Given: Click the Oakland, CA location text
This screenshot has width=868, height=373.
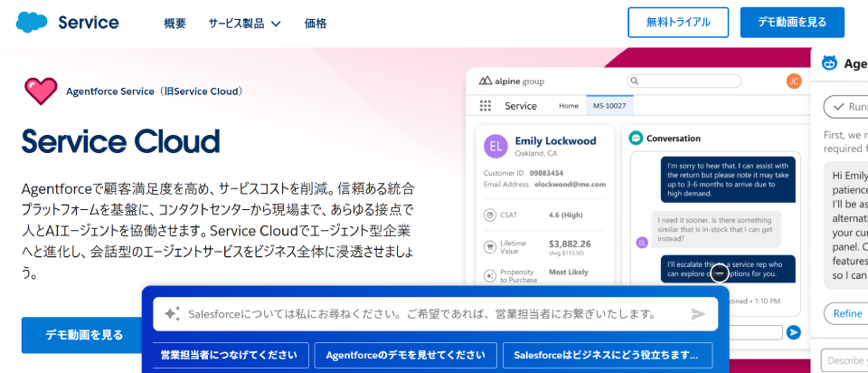Looking at the screenshot, I should point(536,154).
